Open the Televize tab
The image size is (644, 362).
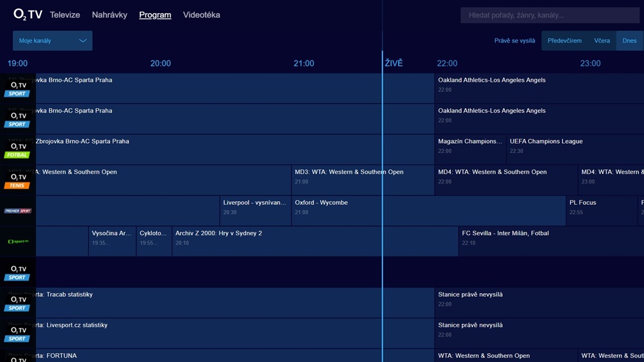point(65,15)
